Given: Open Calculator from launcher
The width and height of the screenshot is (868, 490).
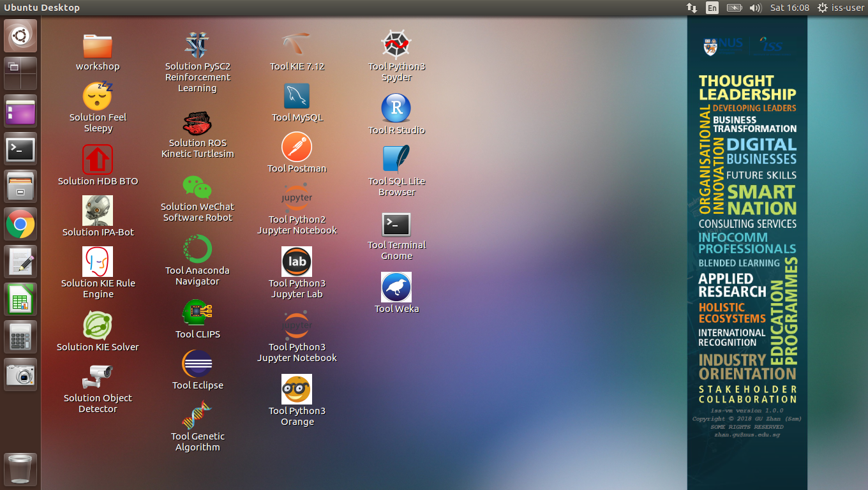Looking at the screenshot, I should 20,338.
